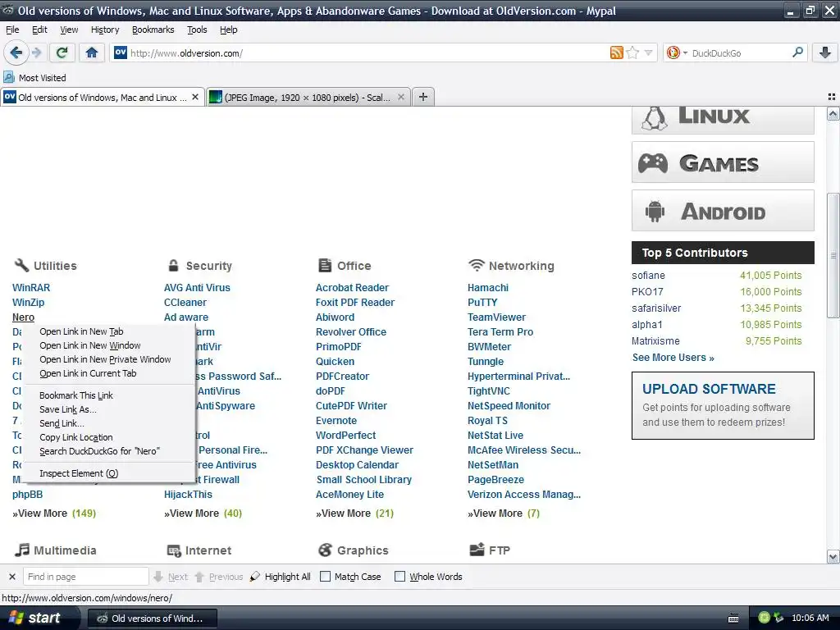The image size is (840, 630).
Task: Click the address bar URL field
Action: [x=368, y=53]
